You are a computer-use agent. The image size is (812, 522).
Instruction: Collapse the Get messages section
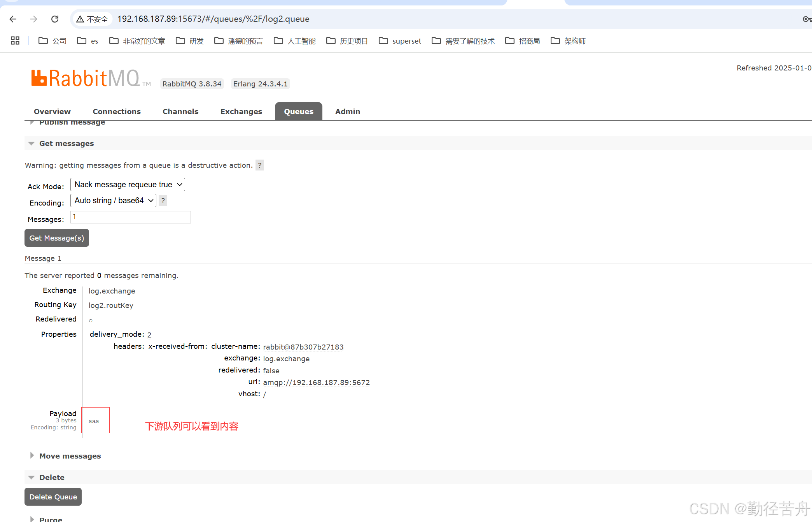pos(66,143)
